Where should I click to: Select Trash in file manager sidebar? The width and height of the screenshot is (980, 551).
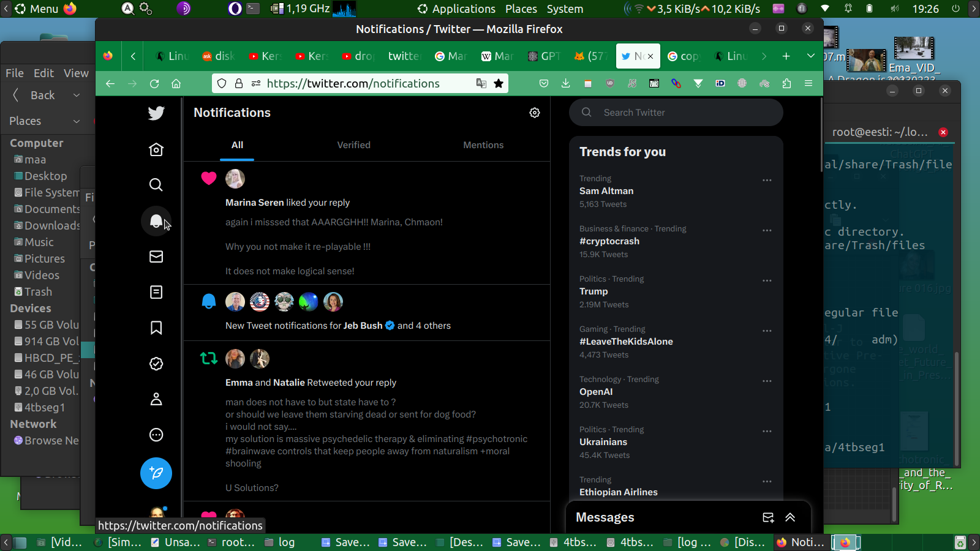tap(34, 292)
